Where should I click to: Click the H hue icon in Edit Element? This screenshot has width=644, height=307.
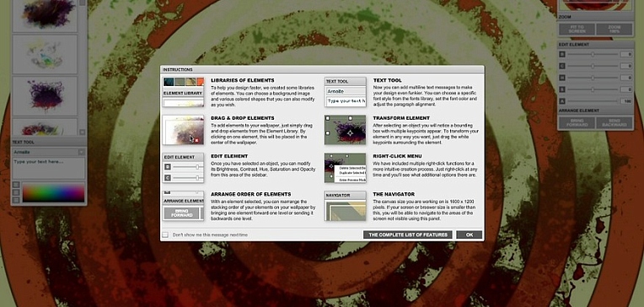[562, 78]
